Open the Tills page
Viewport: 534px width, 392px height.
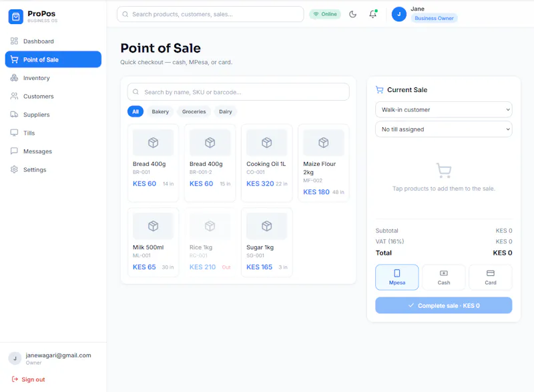(x=53, y=133)
